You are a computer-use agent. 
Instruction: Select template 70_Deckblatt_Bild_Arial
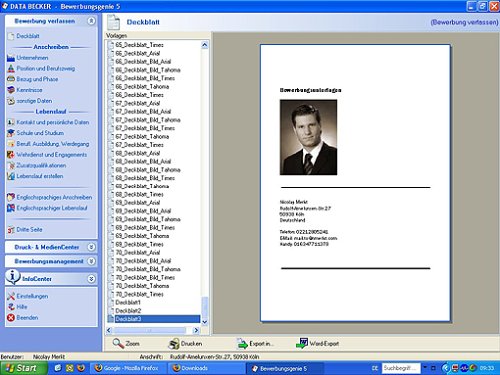pos(143,261)
